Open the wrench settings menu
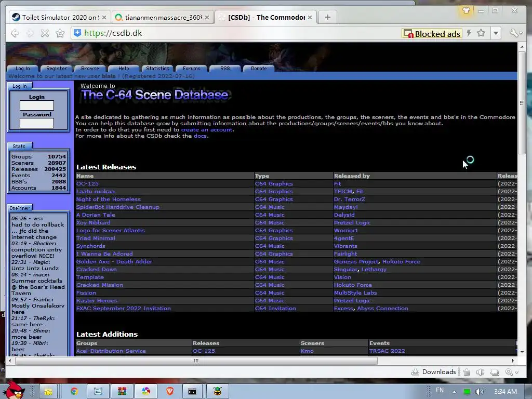 tap(516, 33)
